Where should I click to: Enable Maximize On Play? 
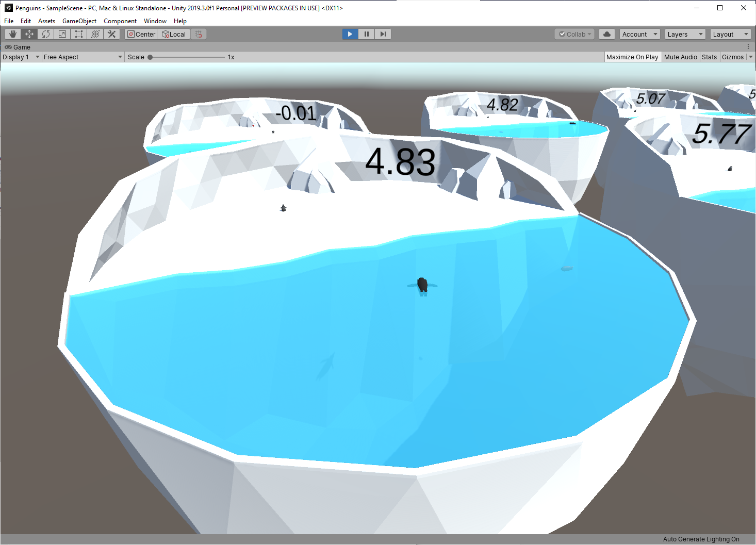pyautogui.click(x=632, y=57)
